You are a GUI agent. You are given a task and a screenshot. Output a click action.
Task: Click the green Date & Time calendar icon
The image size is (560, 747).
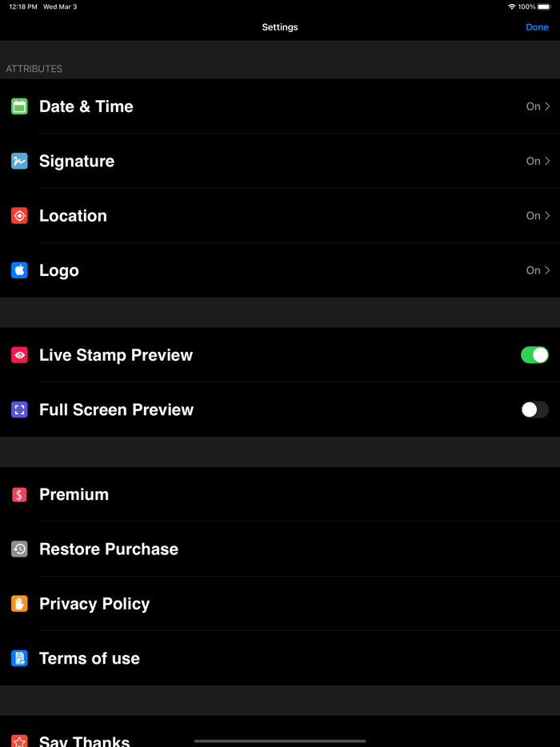click(19, 106)
